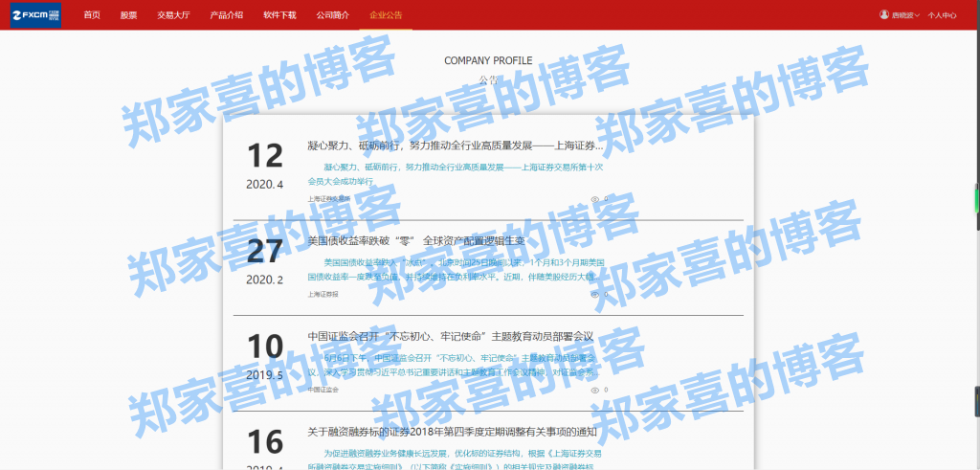Viewport: 980px width, 470px height.
Task: Click the date number 16 on the last announcement
Action: (265, 442)
